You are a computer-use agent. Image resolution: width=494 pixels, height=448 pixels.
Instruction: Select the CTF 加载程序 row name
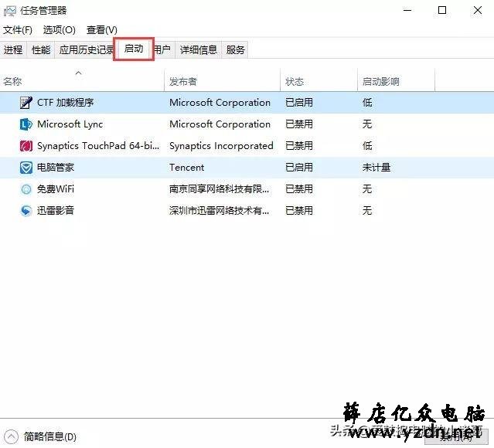[66, 103]
